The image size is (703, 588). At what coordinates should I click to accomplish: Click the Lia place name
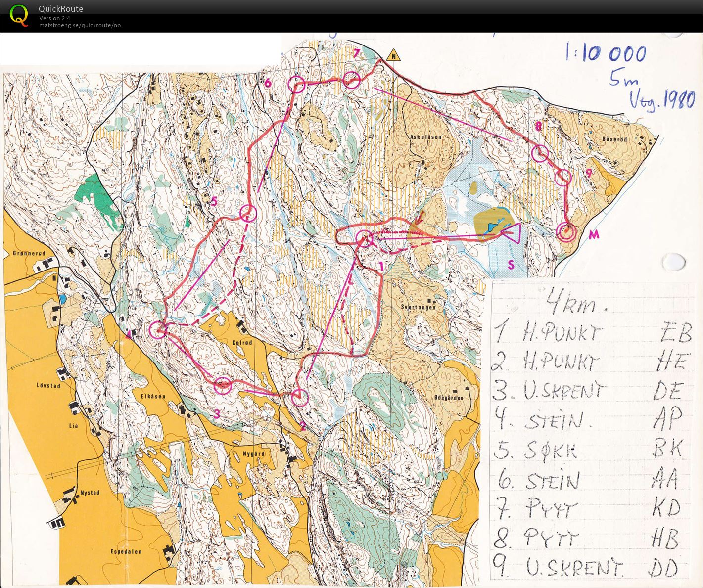74,425
